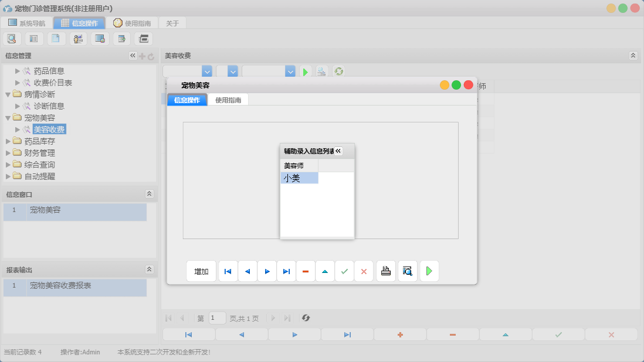This screenshot has width=644, height=362.
Task: Collapse the 辅助录入信息列表 popup panel
Action: click(x=338, y=151)
